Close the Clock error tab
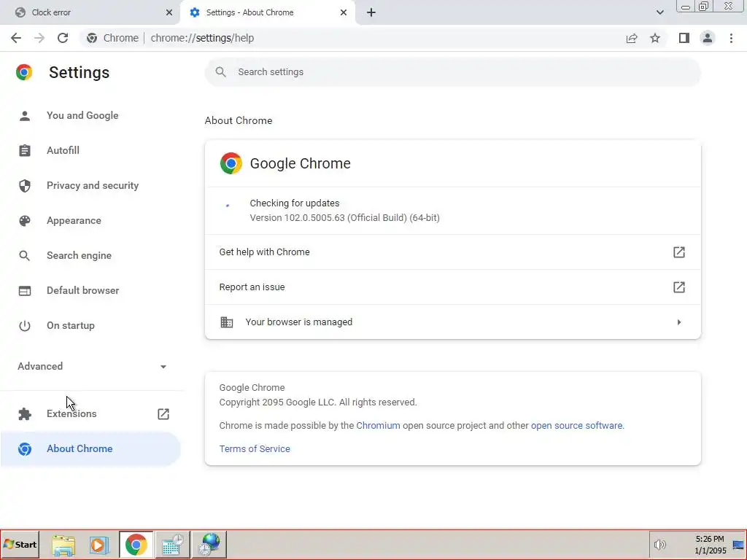Viewport: 747px width, 560px height. [169, 12]
